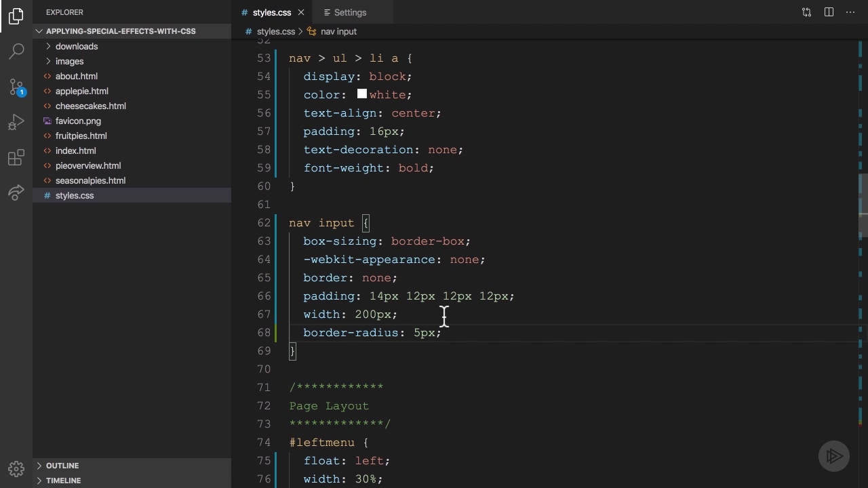Open the Live Share icon in activity bar

coord(16,193)
